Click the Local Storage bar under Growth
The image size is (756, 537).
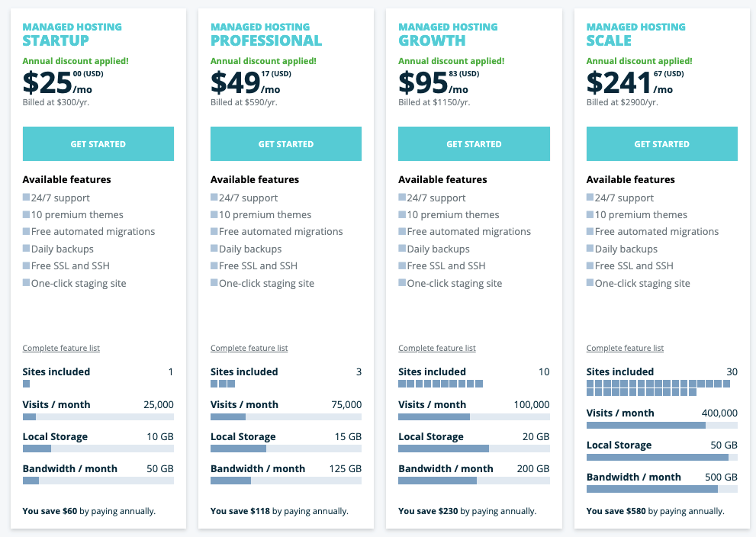473,449
